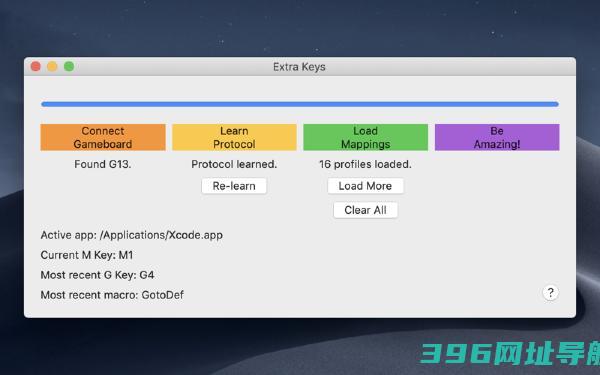This screenshot has height=375, width=600.
Task: Close the Extra Keys window
Action: (x=36, y=67)
